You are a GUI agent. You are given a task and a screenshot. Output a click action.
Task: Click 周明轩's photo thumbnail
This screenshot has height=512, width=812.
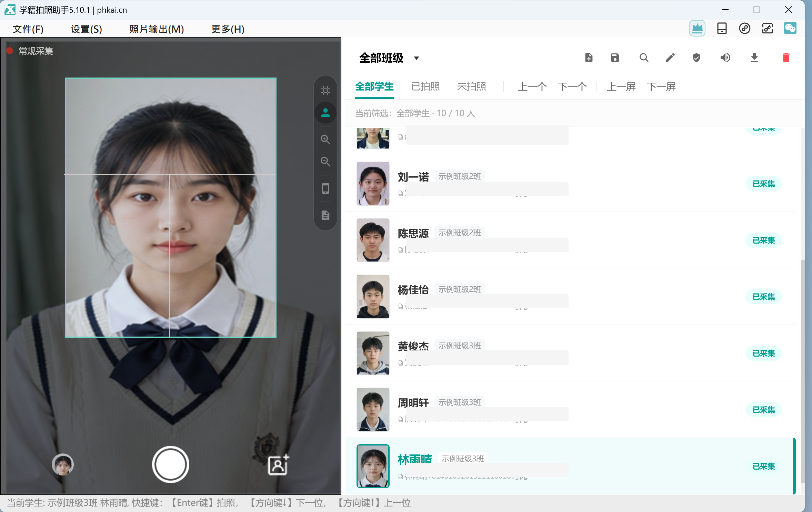tap(373, 410)
